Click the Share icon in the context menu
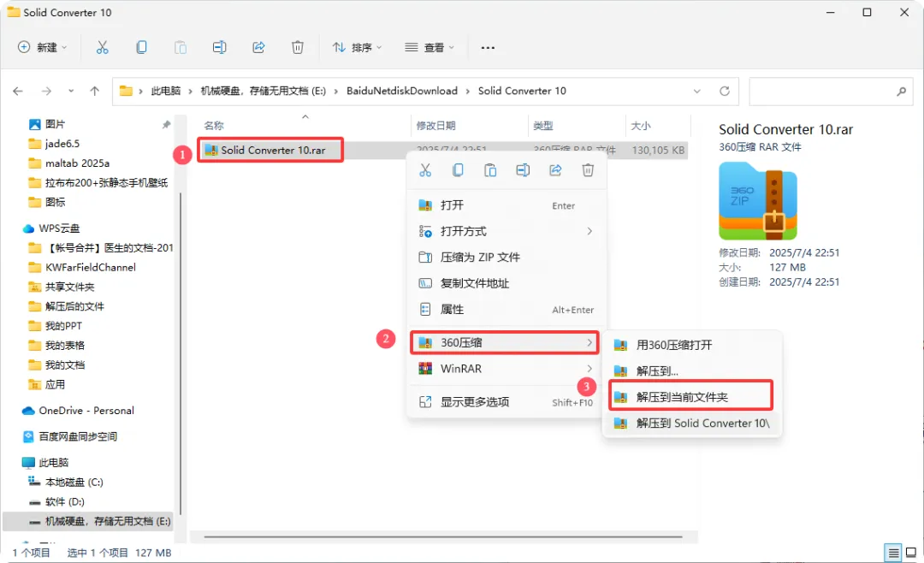The width and height of the screenshot is (924, 563). [x=556, y=170]
